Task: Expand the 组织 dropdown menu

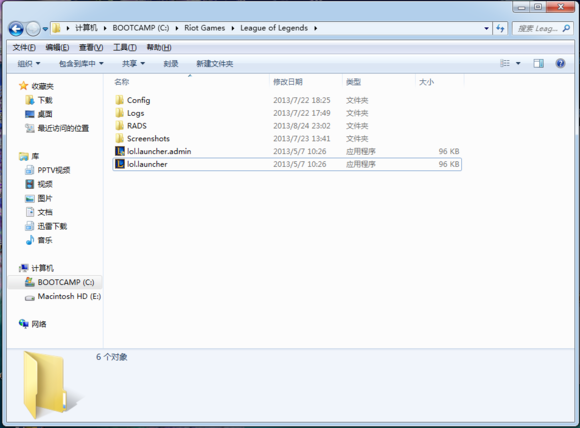Action: (28, 64)
